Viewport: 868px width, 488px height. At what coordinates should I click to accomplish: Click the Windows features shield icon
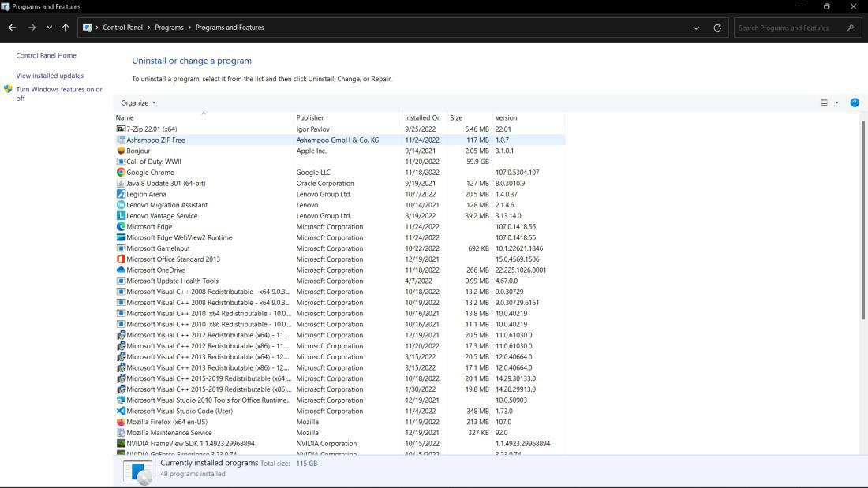tap(8, 89)
